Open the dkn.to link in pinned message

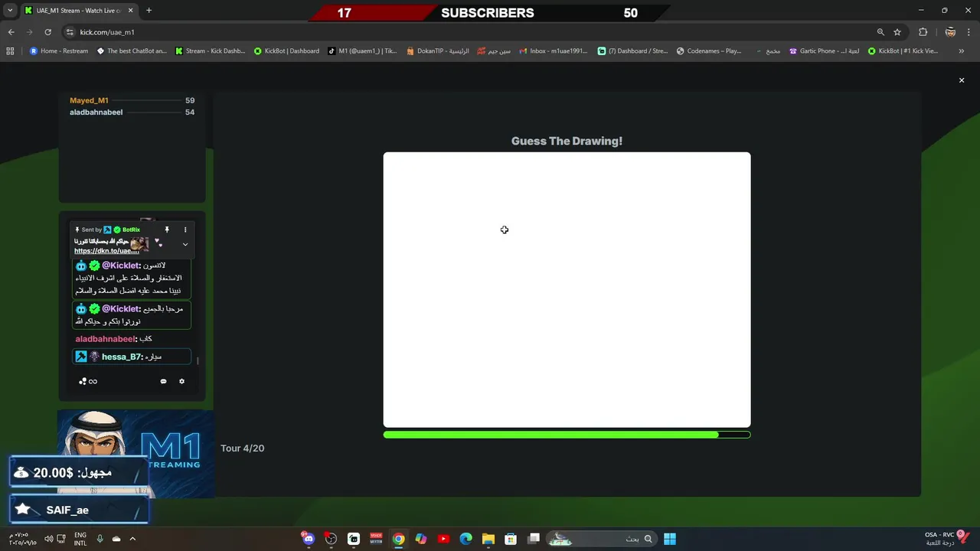coord(106,251)
